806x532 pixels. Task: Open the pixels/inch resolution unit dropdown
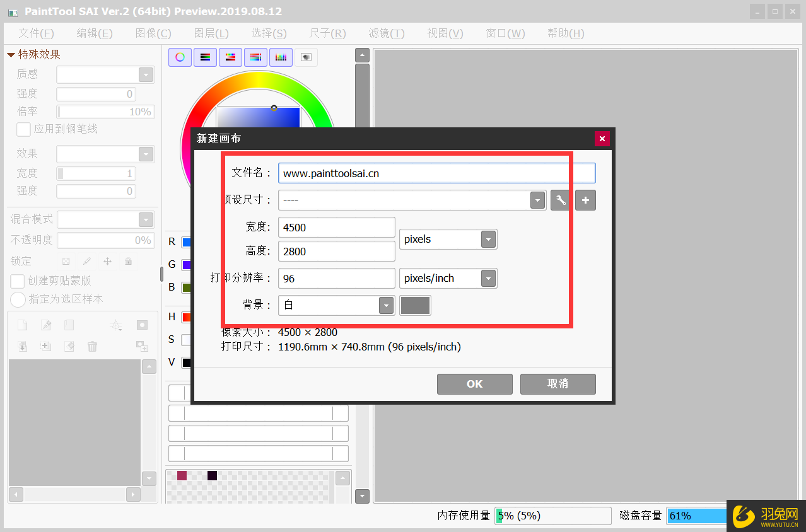point(488,279)
